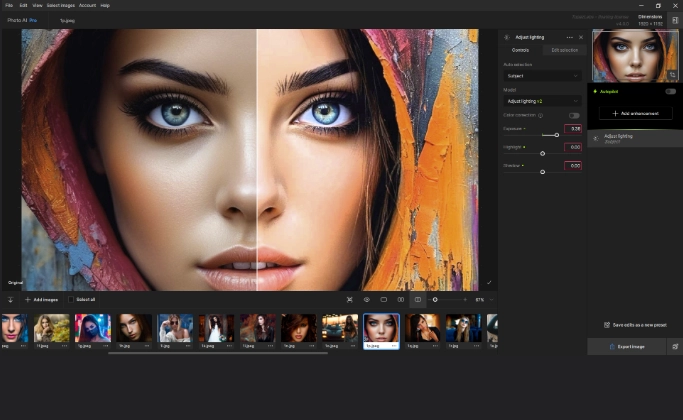The height and width of the screenshot is (420, 683).
Task: Check the Select all checkbox
Action: (71, 299)
